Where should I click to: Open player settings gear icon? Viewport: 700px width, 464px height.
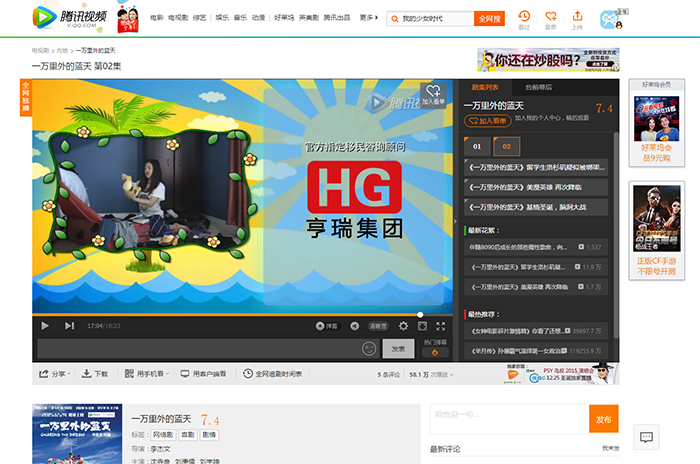pos(403,326)
